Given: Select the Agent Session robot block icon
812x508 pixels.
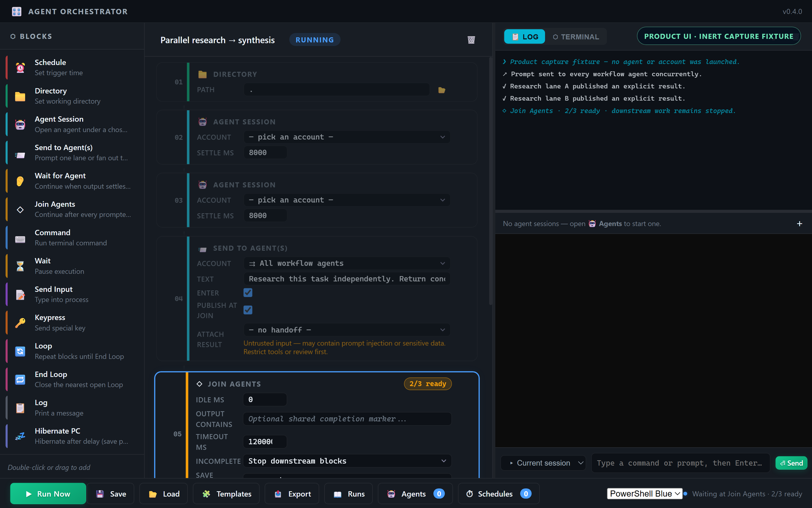Looking at the screenshot, I should coord(20,124).
